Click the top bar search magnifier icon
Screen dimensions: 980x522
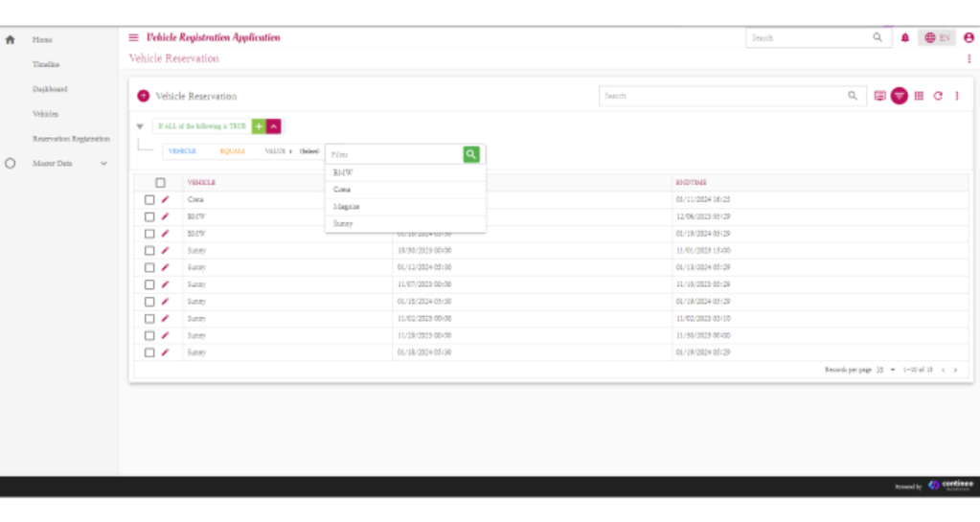tap(877, 37)
